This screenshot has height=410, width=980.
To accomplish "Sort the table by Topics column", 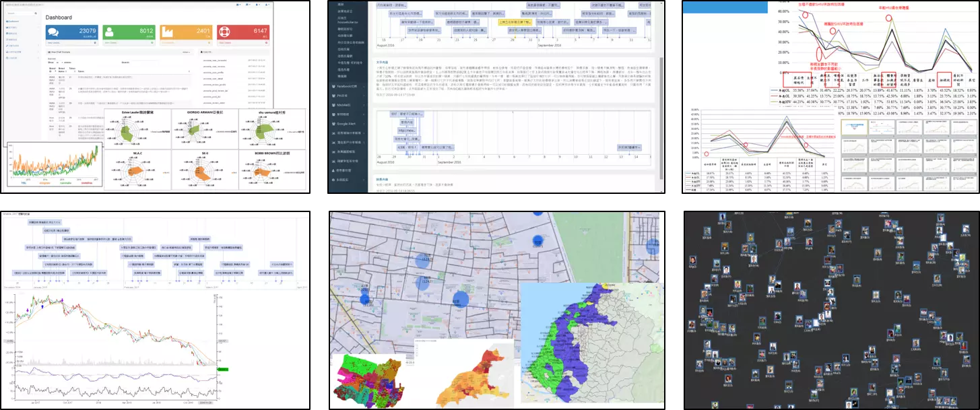I will point(81,70).
